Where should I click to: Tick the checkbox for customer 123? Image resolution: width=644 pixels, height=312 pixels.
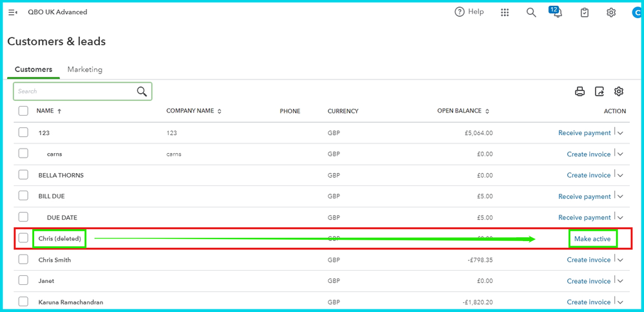point(23,132)
